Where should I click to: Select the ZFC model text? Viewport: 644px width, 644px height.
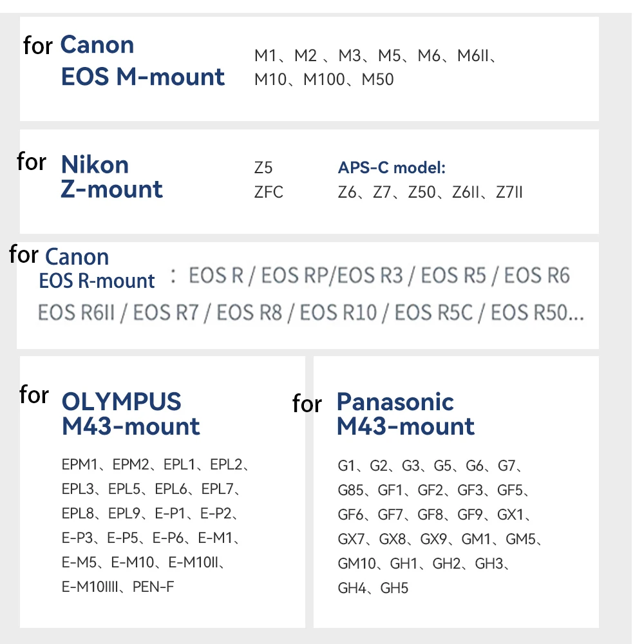[x=269, y=192]
